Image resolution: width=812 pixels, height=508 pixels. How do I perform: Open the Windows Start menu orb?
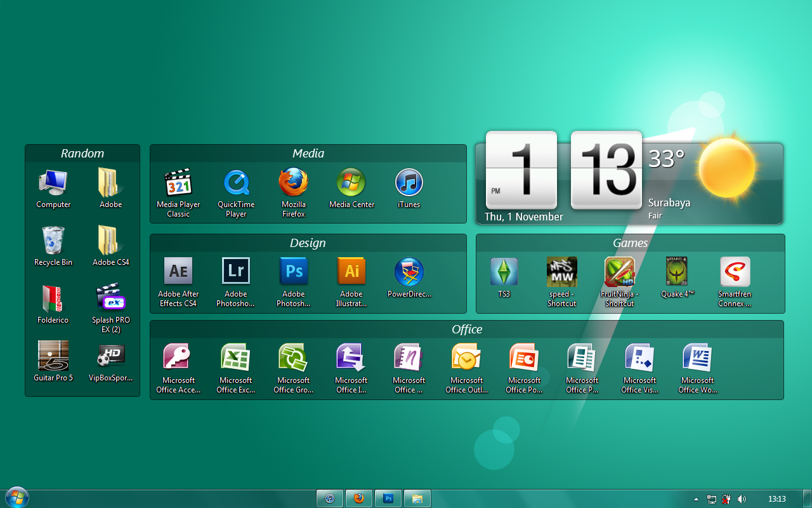(x=17, y=497)
